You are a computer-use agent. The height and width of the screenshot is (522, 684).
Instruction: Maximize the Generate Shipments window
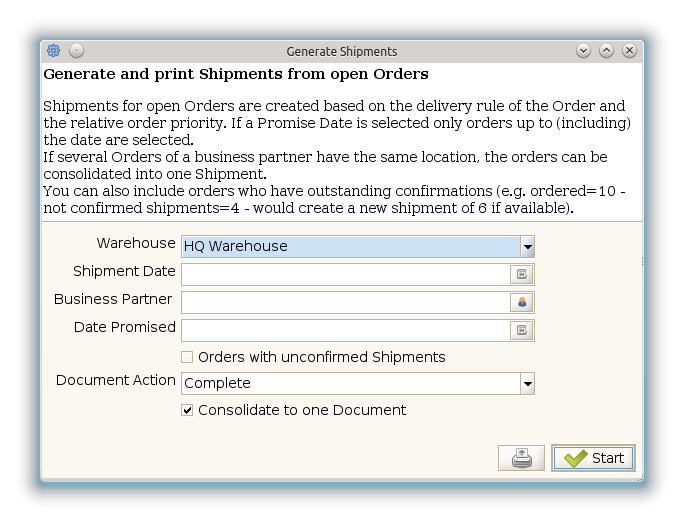tap(607, 51)
